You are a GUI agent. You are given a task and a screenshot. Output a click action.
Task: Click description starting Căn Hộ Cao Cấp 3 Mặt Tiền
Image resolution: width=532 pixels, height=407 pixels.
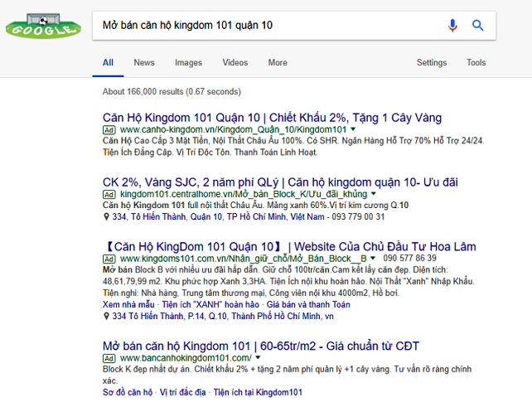[x=293, y=146]
